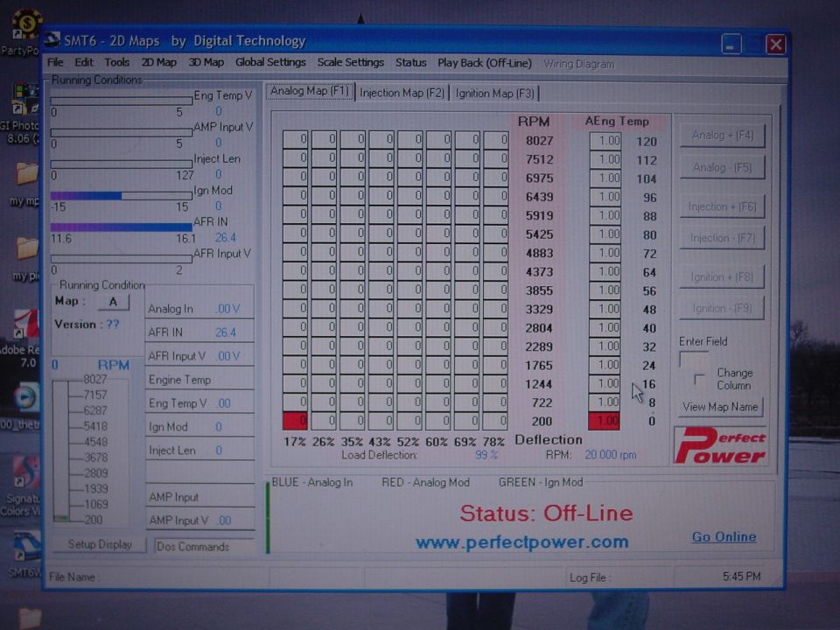Open the 3D Map menu

pos(206,62)
